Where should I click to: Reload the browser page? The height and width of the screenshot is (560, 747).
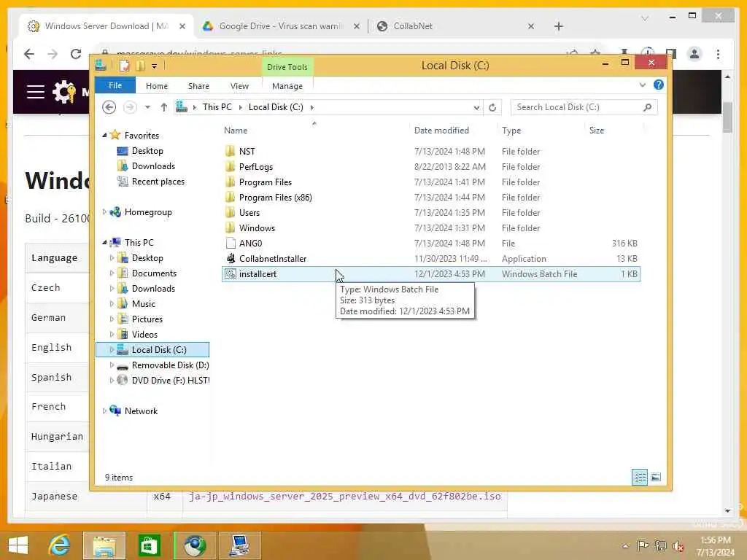coord(75,54)
